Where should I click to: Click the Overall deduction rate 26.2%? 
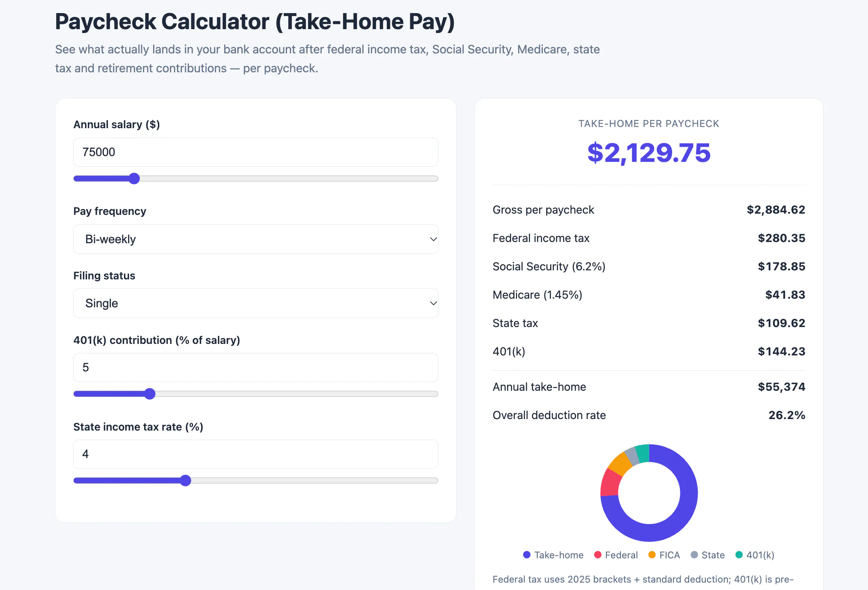pyautogui.click(x=787, y=415)
